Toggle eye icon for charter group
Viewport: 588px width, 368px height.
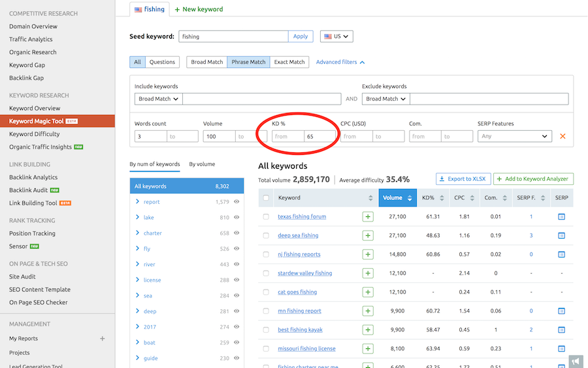(x=237, y=233)
